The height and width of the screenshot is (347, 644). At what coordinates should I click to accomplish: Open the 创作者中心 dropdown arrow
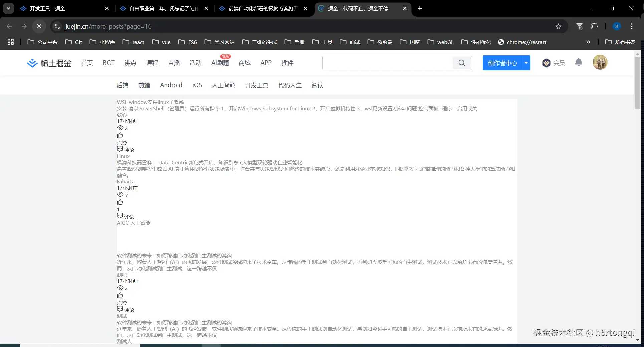(x=526, y=63)
